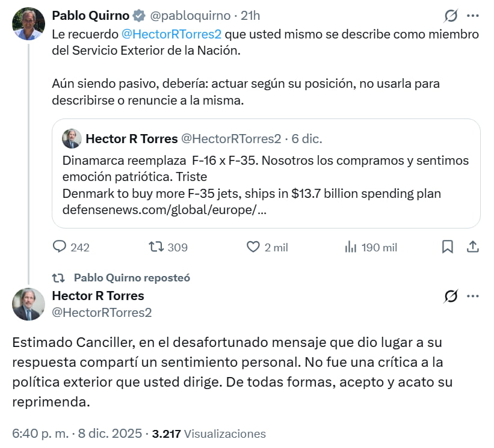Open the share icon on the post
The height and width of the screenshot is (448, 494).
click(x=473, y=247)
